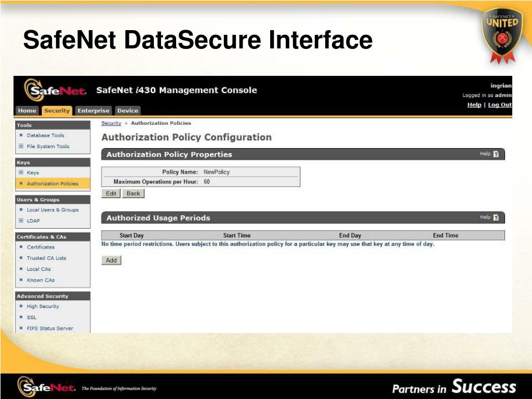
Task: Click the 'No time period restrictions' message
Action: (268, 244)
